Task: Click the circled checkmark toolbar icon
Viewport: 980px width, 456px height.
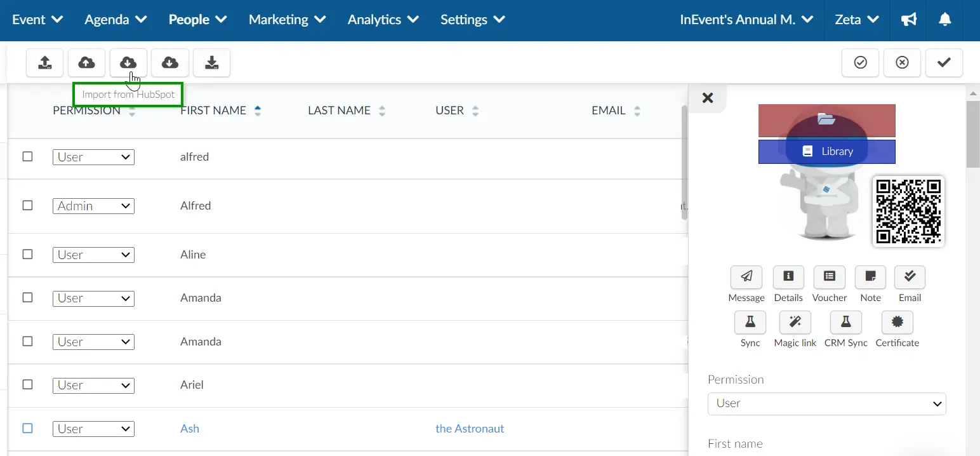Action: 860,63
